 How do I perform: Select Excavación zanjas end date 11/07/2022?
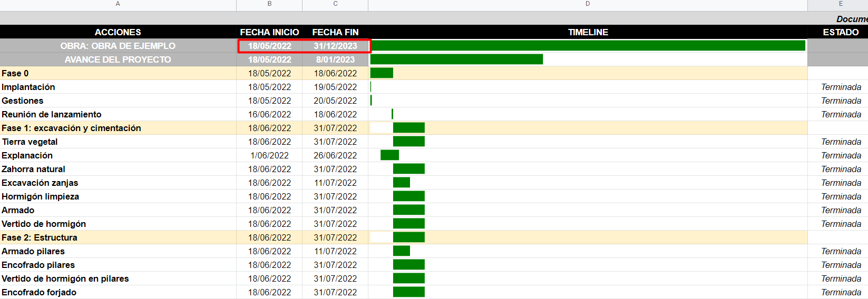[x=335, y=183]
